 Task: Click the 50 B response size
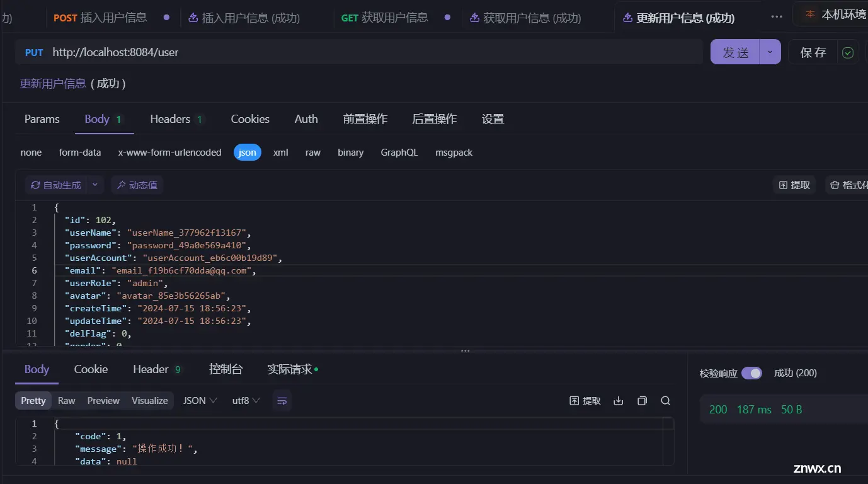coord(792,410)
